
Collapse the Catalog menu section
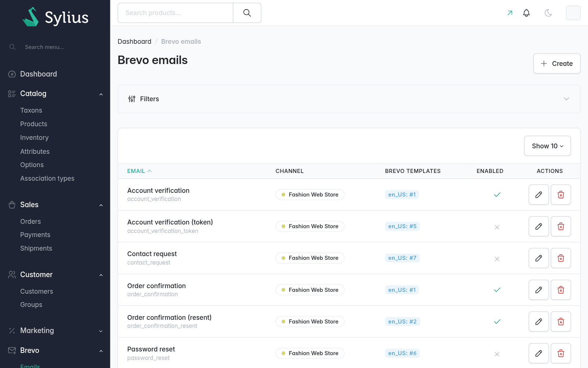55,94
